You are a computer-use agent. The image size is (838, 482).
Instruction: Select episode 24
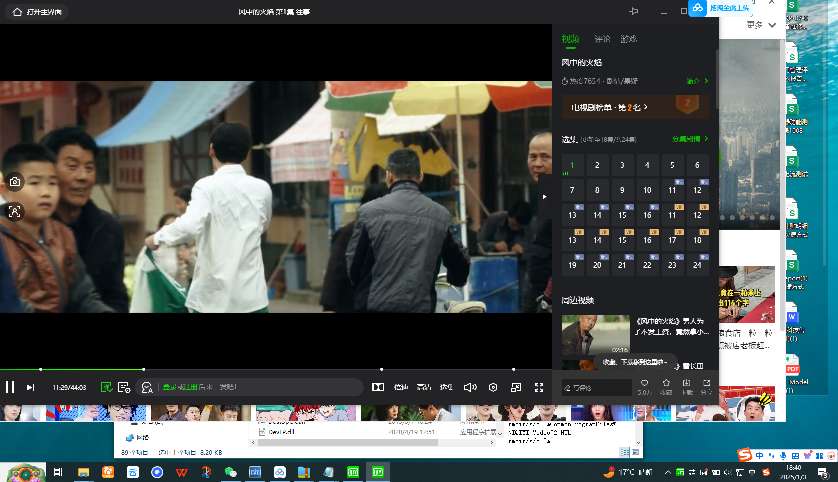click(x=697, y=265)
